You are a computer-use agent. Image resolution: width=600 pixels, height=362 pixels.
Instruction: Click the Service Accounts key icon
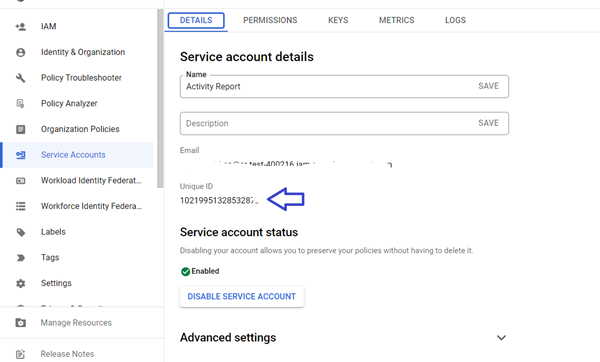(x=21, y=155)
